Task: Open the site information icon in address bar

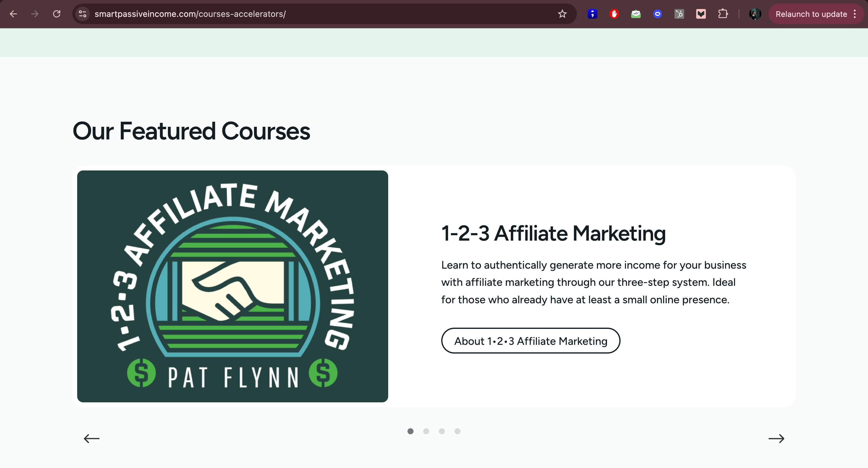Action: pos(83,14)
